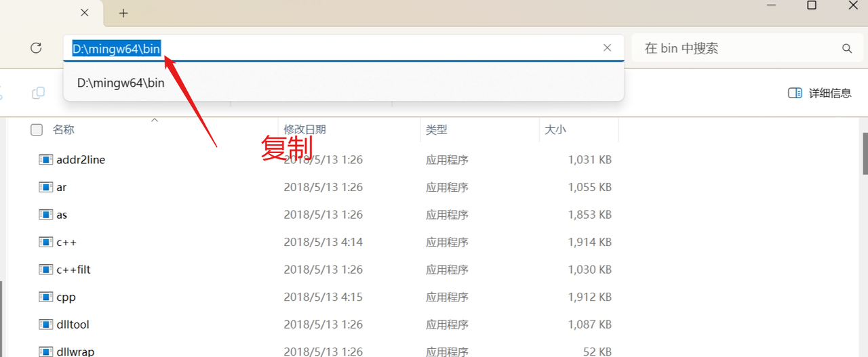
Task: Toggle the select-all checkbox in header
Action: [37, 130]
